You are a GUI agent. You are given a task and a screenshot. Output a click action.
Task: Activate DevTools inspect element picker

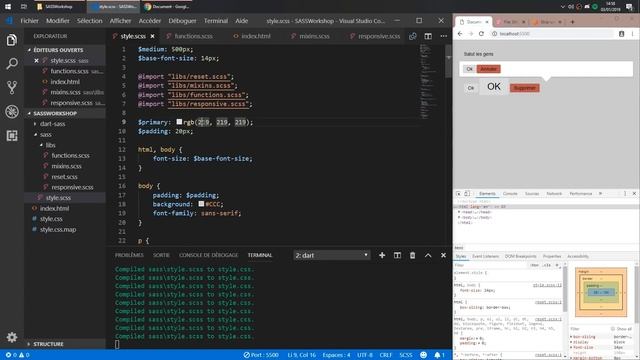point(458,193)
